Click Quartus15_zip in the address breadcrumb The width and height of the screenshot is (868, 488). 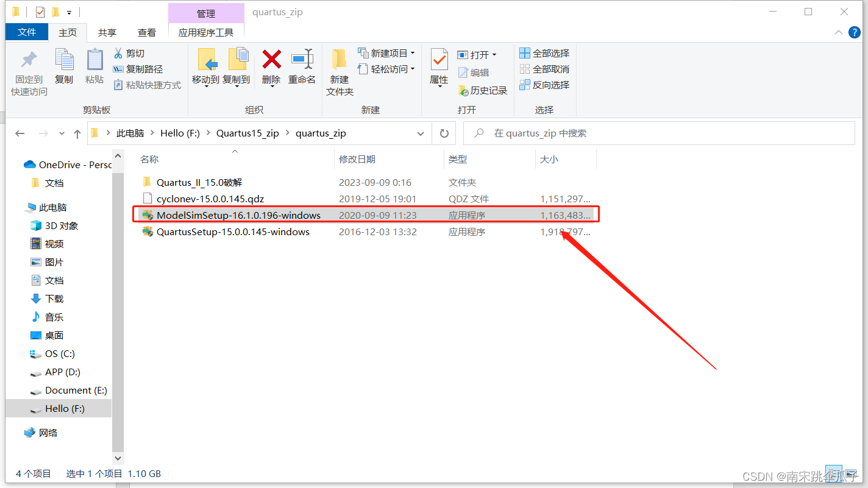247,133
